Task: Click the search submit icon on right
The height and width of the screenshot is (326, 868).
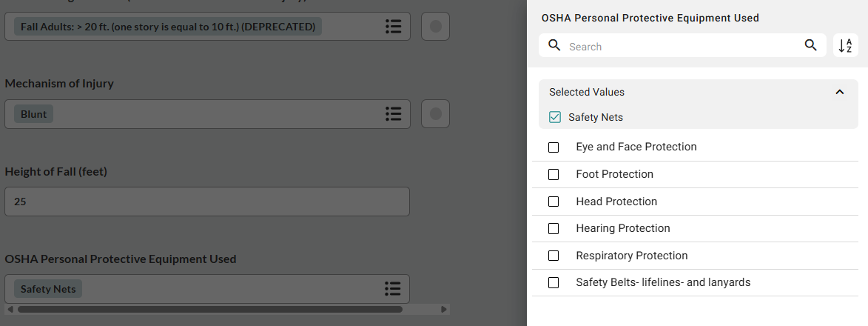Action: pos(811,46)
